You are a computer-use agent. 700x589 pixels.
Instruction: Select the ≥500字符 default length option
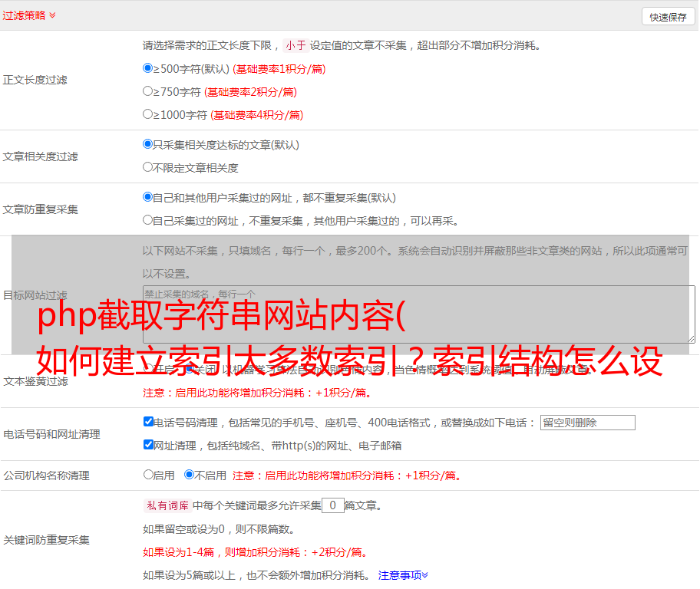tap(147, 68)
